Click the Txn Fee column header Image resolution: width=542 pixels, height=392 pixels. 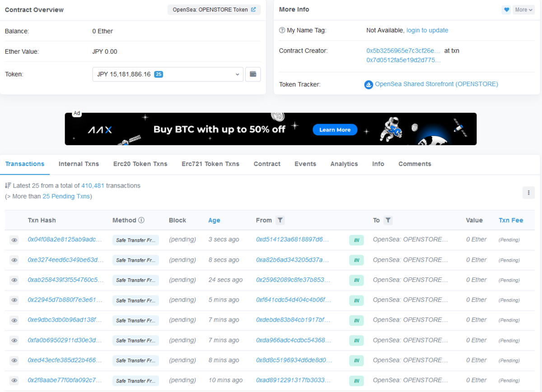pos(511,220)
